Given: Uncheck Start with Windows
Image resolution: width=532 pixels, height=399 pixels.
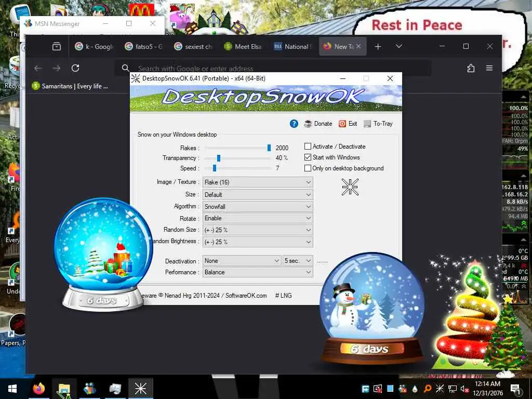Looking at the screenshot, I should coord(308,157).
